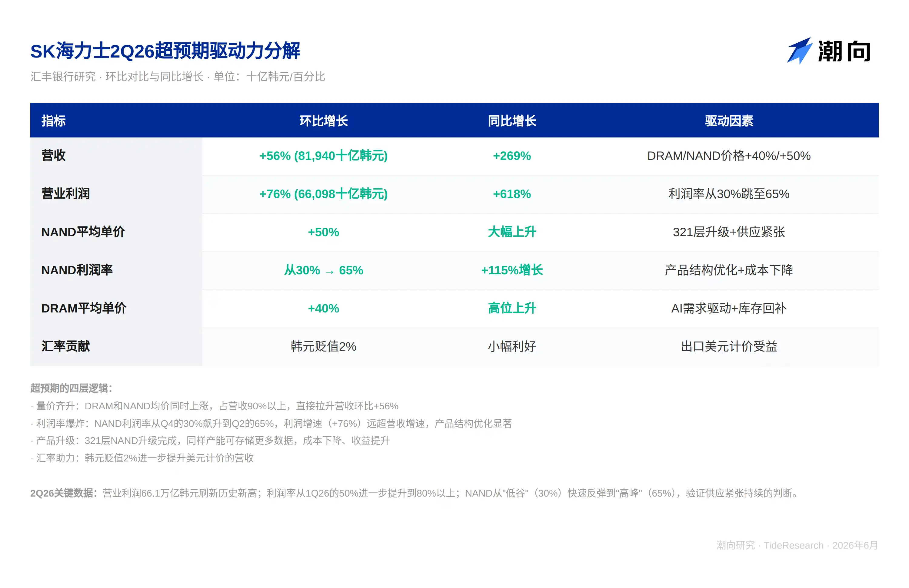909x588 pixels.
Task: Click the 大幅上升 cell
Action: coord(512,232)
